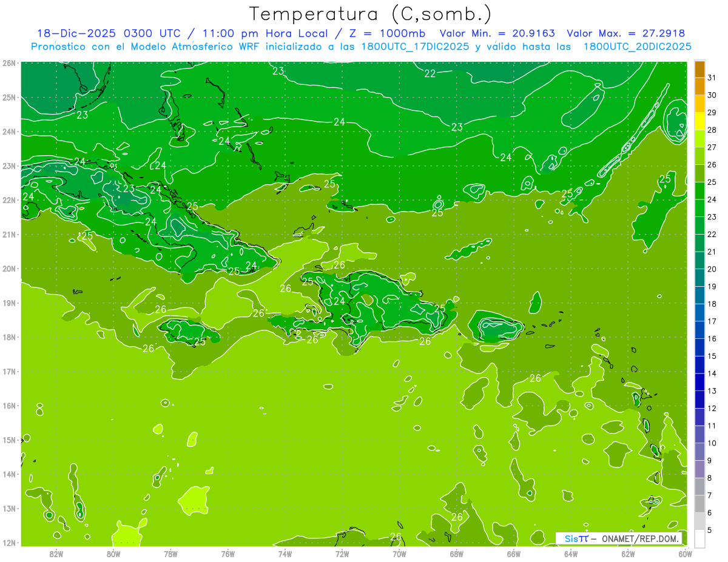Click the color bar label 10

712,443
